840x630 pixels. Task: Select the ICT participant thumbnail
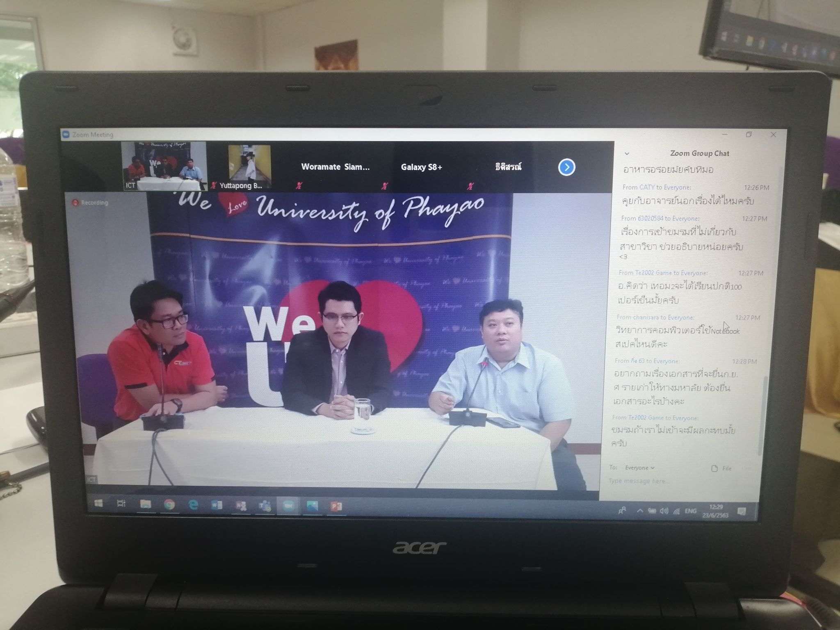click(164, 166)
